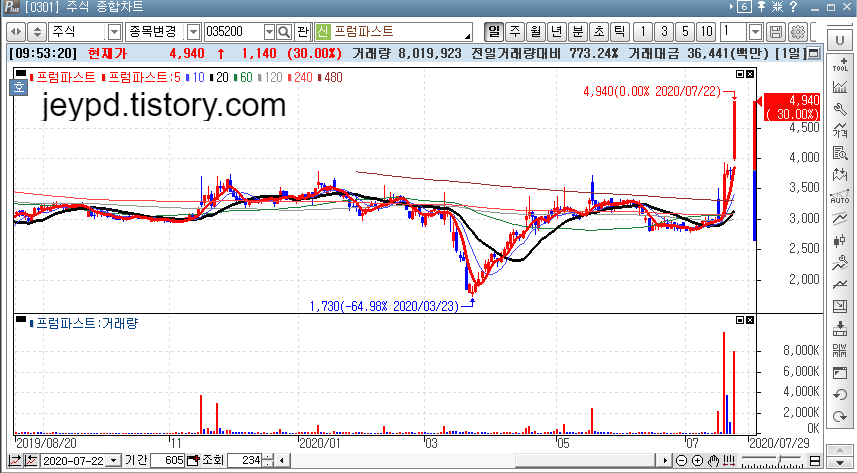Expand the 종목변경 dropdown
Screen dimensions: 857x473
click(x=193, y=32)
